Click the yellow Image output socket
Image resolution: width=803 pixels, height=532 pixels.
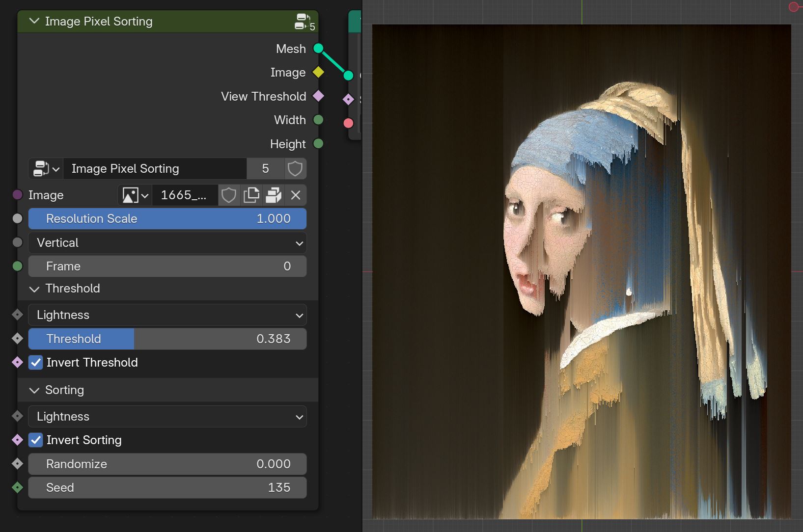pyautogui.click(x=318, y=72)
